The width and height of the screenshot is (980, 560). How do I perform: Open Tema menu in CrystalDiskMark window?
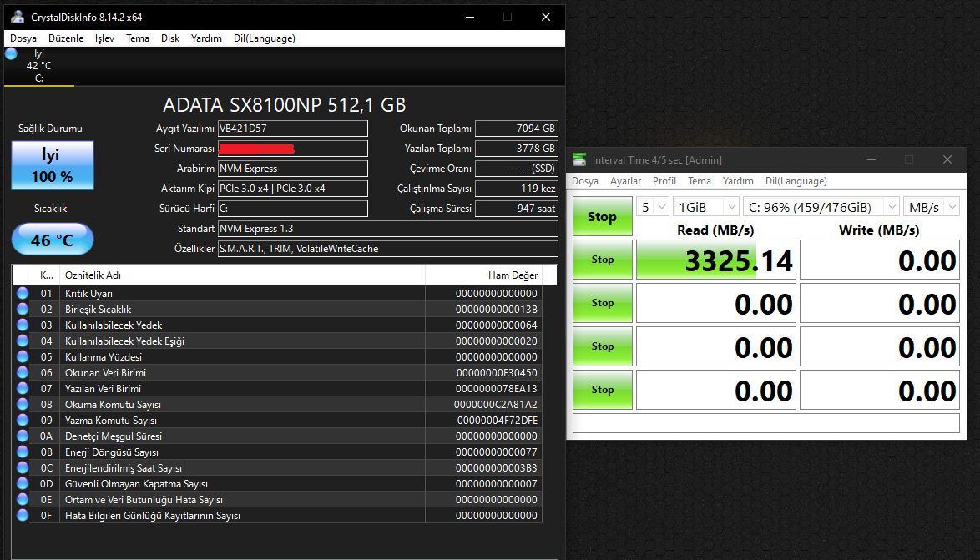tap(700, 180)
